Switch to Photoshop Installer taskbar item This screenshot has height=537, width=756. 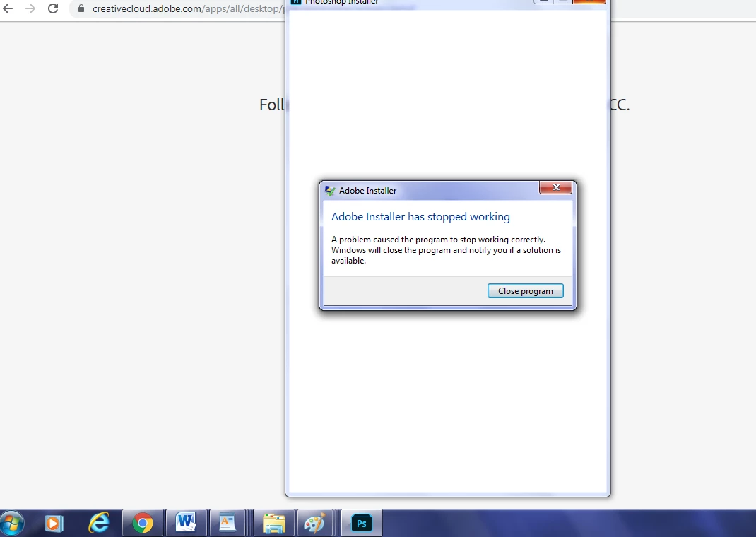click(362, 523)
